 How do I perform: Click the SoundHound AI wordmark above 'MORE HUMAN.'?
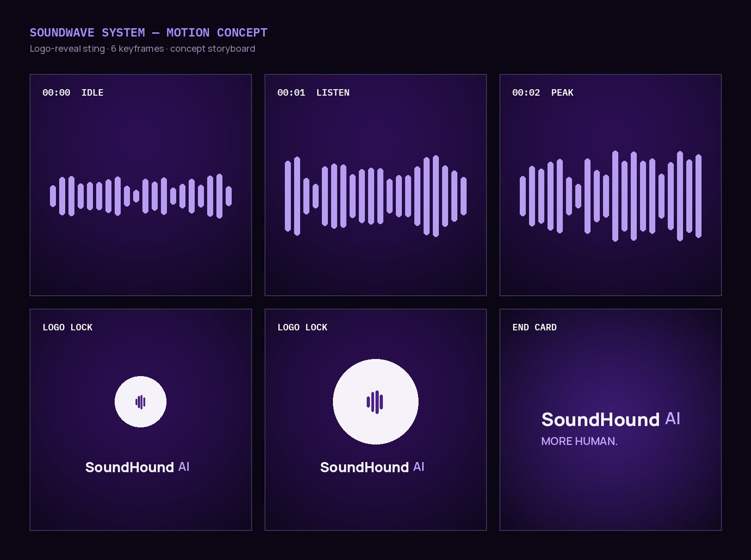[611, 419]
